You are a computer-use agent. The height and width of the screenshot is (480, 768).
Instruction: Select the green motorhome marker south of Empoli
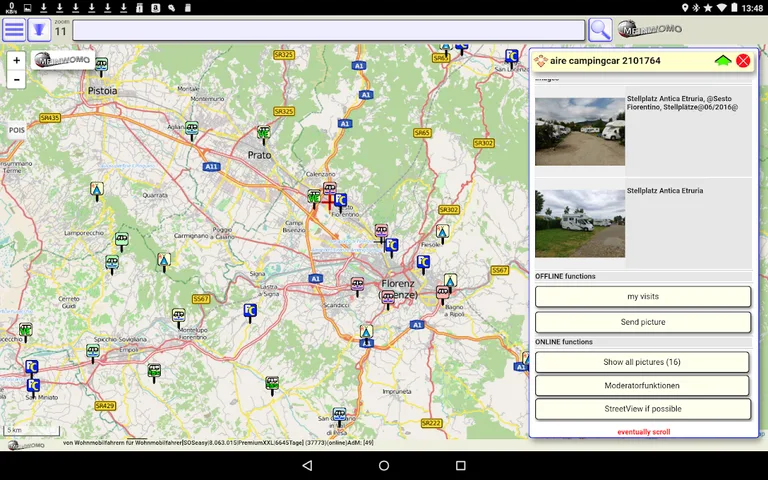(154, 371)
